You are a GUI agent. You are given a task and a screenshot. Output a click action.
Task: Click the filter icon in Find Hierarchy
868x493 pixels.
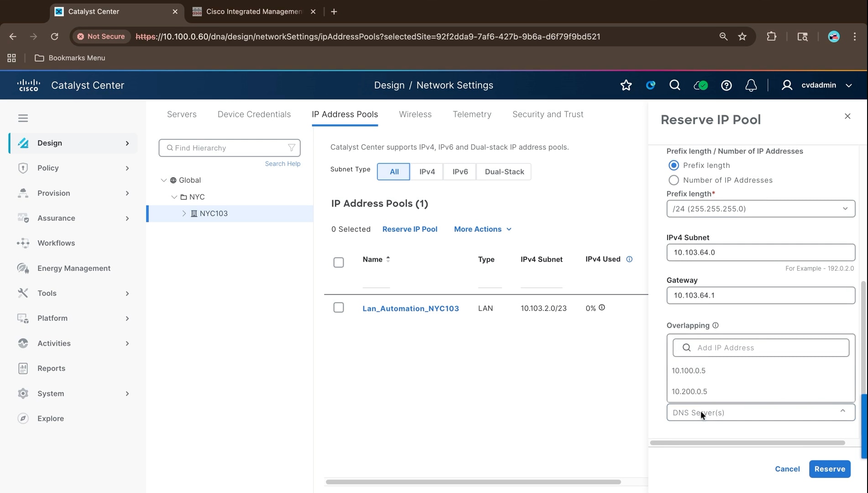click(x=292, y=148)
